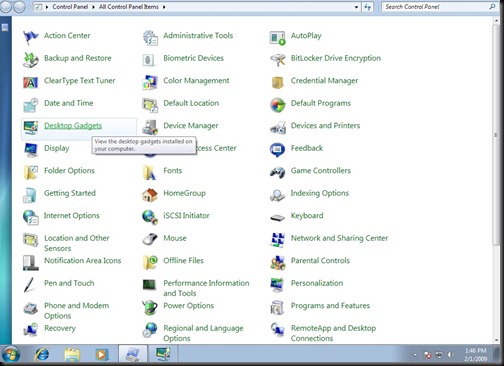
Task: Open Personalization link
Action: click(x=317, y=283)
